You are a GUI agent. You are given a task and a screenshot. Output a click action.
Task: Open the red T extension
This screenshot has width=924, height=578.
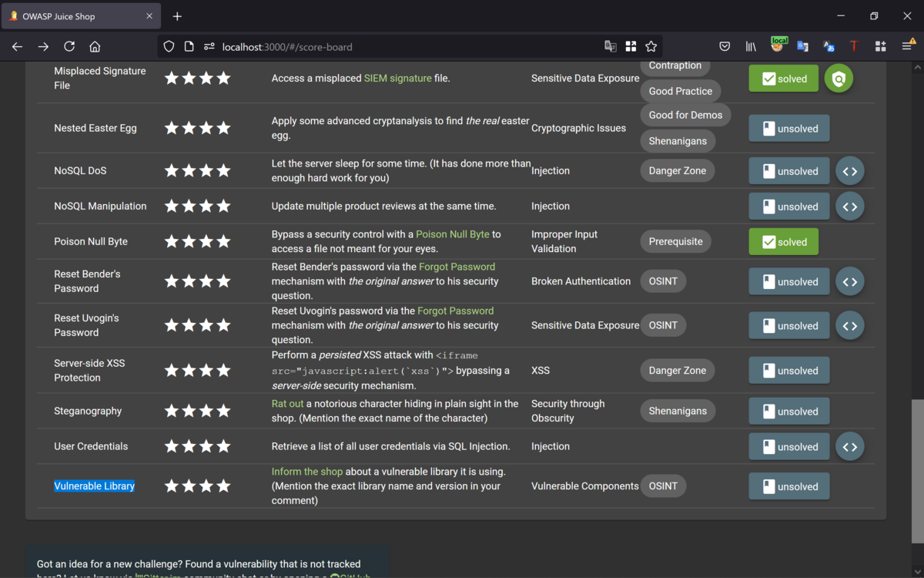point(854,46)
